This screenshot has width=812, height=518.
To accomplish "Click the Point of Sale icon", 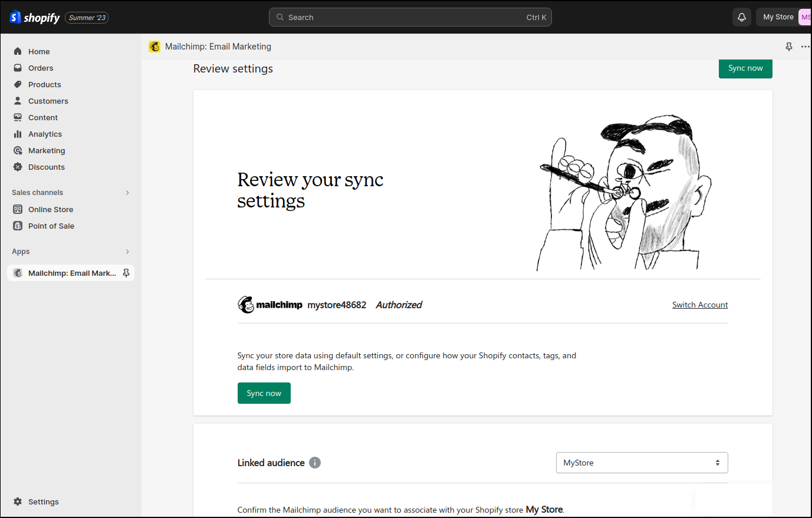I will point(18,226).
